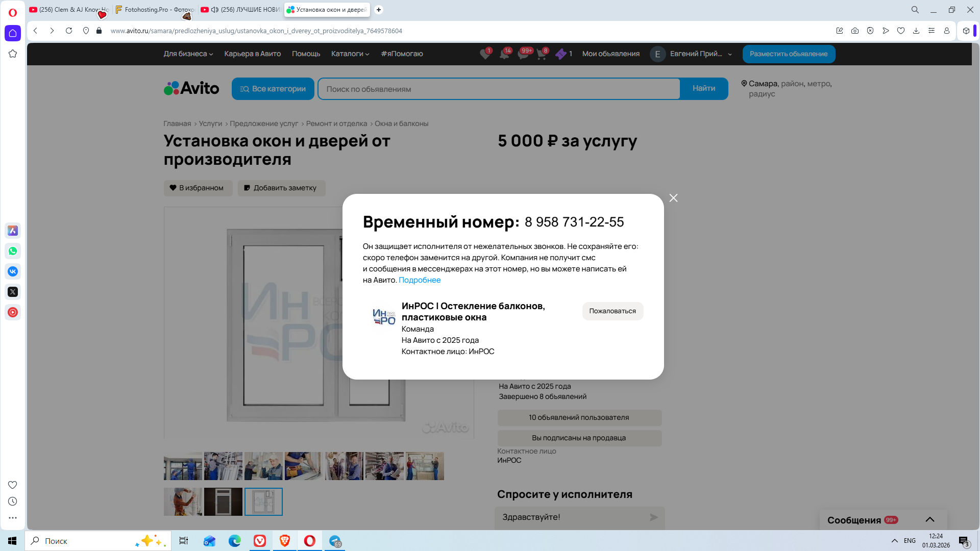Screen dimensions: 980x551
Task: Open X (Twitter) in the Opera sidebar
Action: [x=13, y=292]
